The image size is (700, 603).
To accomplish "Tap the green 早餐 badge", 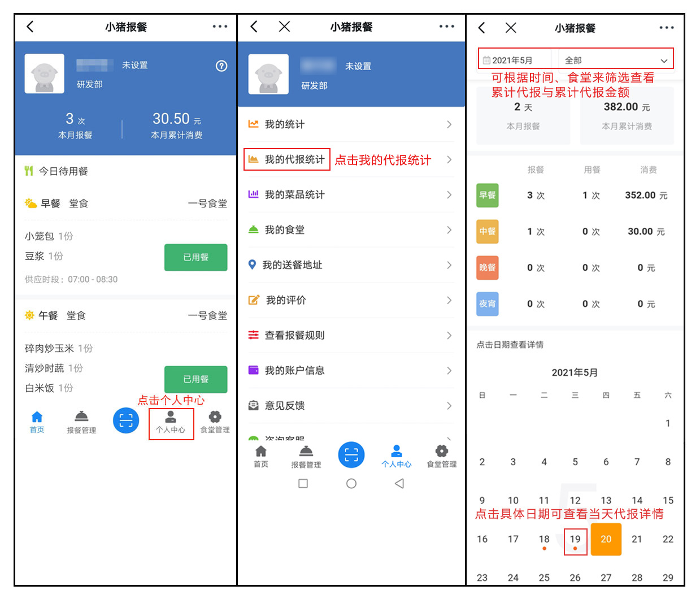I will pos(487,195).
